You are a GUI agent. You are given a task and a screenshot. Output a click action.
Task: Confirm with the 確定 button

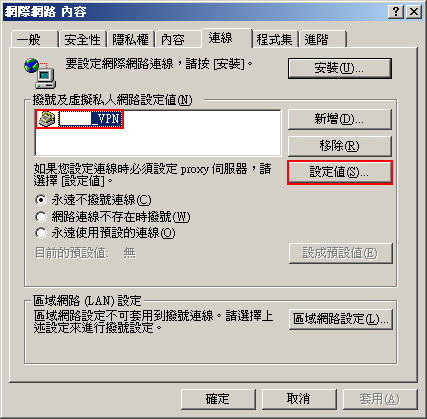(x=218, y=399)
